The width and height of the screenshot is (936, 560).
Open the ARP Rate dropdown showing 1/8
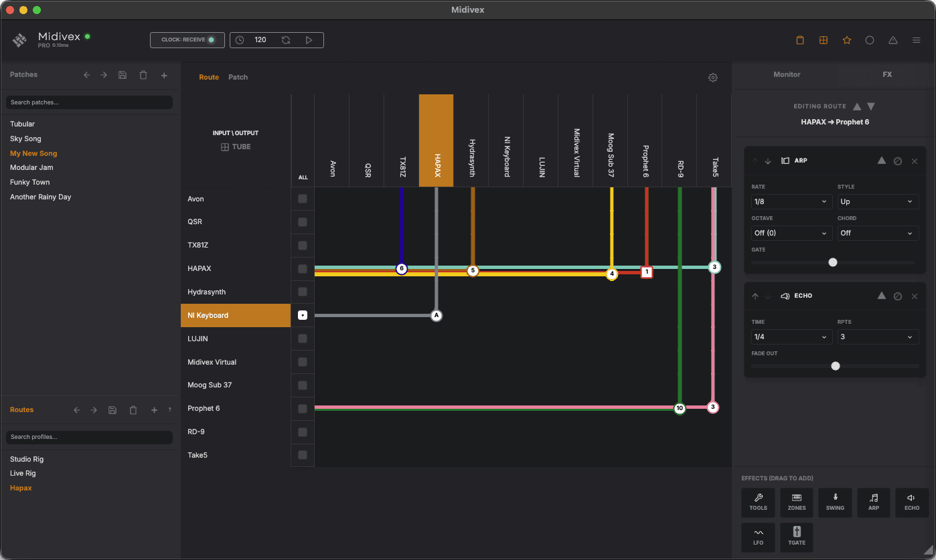pyautogui.click(x=791, y=201)
